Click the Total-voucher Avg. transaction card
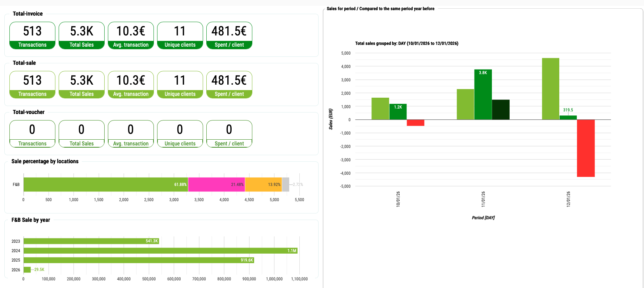Image resolution: width=644 pixels, height=288 pixels. [x=131, y=134]
